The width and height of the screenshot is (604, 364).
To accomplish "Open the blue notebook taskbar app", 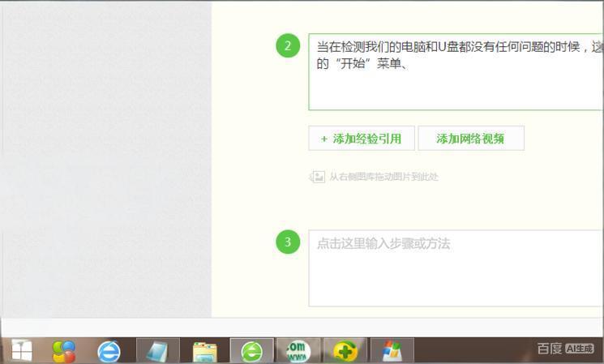I will pyautogui.click(x=157, y=351).
